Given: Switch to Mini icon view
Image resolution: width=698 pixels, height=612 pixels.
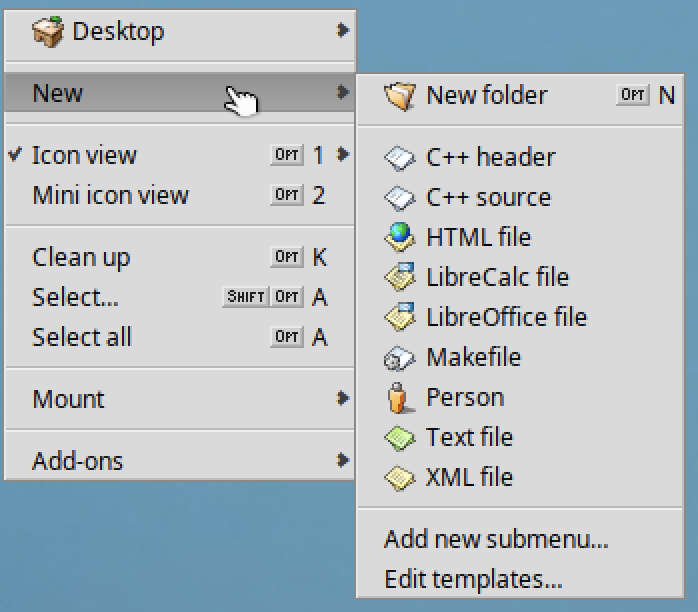Looking at the screenshot, I should coord(180,195).
